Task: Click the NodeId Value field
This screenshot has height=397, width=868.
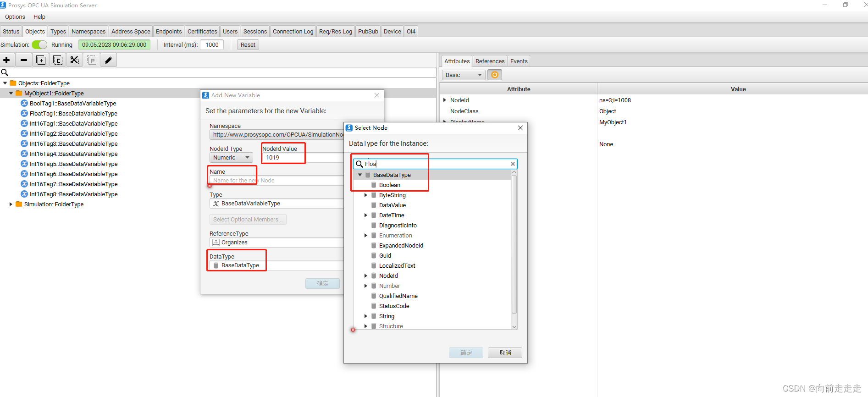Action: 303,158
